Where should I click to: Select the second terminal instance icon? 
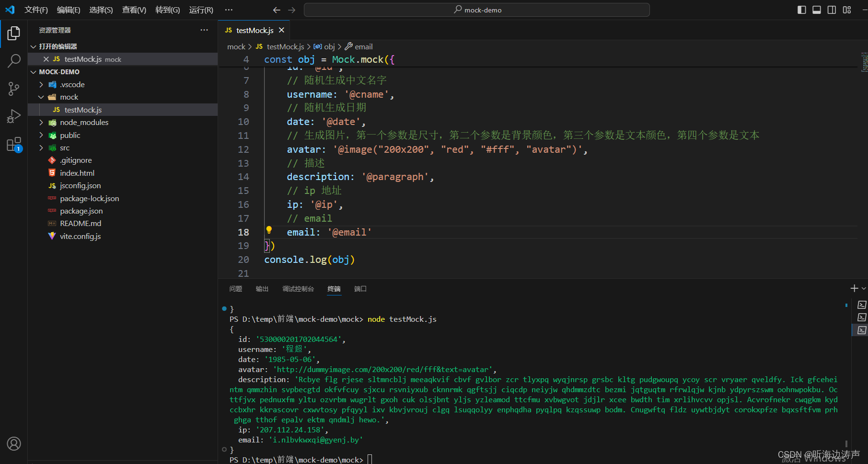[x=862, y=317]
